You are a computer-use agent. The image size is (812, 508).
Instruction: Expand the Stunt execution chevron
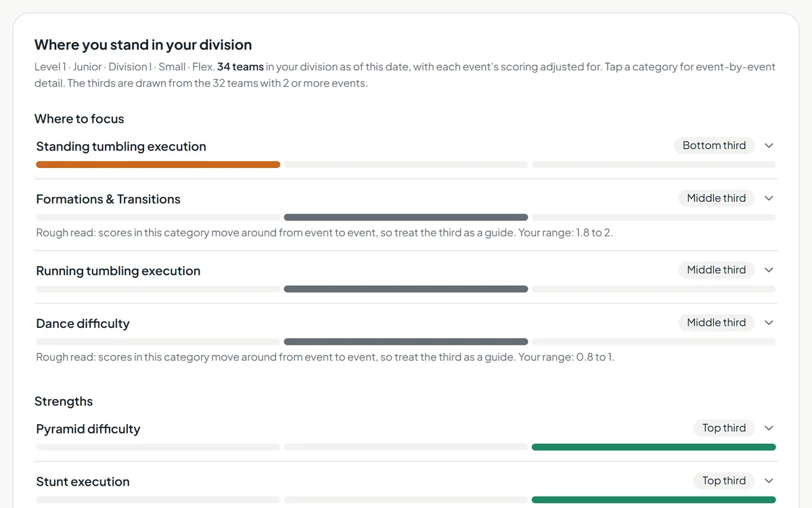tap(769, 481)
